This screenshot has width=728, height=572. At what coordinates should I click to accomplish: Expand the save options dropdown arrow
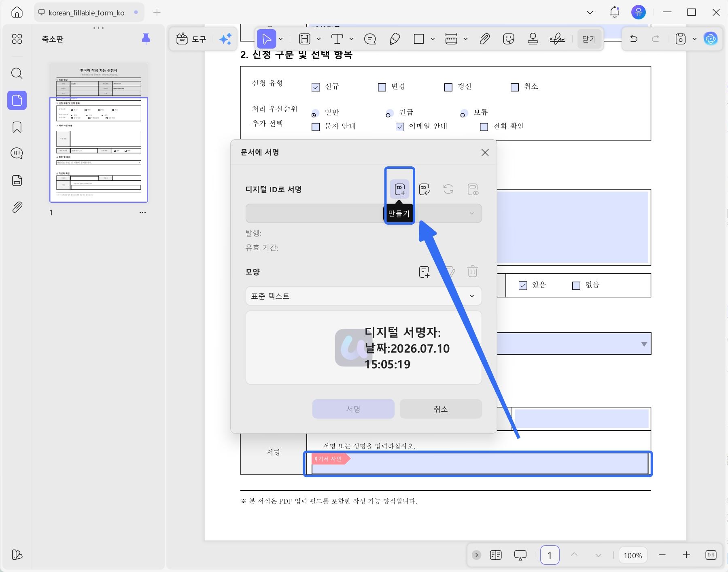click(694, 39)
